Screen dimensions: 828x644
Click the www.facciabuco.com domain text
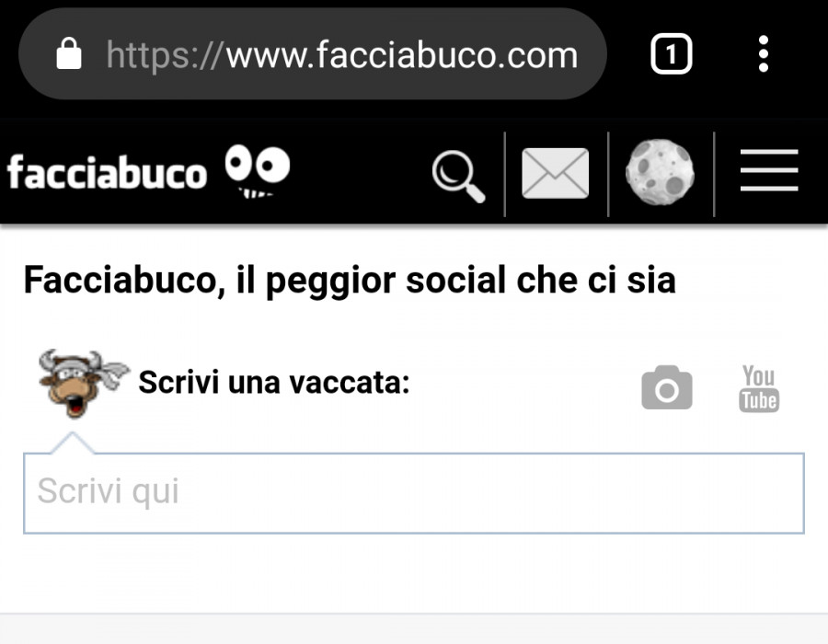point(402,55)
